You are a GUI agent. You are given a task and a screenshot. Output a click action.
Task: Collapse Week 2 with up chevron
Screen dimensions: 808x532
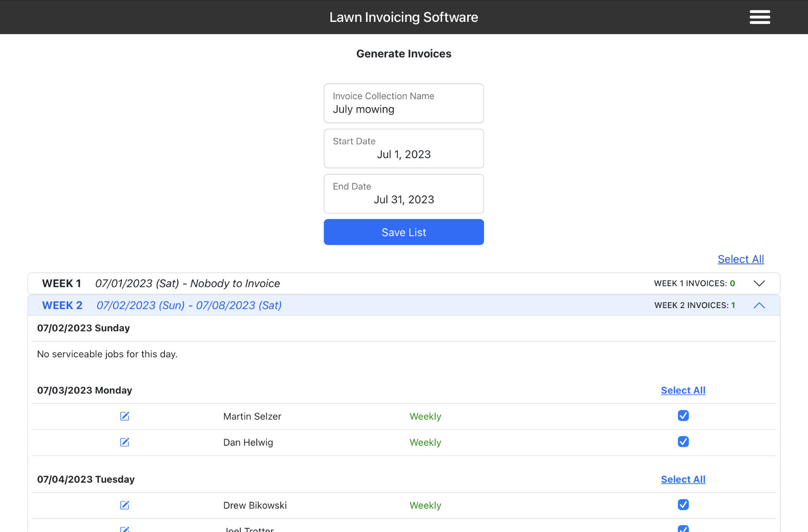click(x=759, y=306)
